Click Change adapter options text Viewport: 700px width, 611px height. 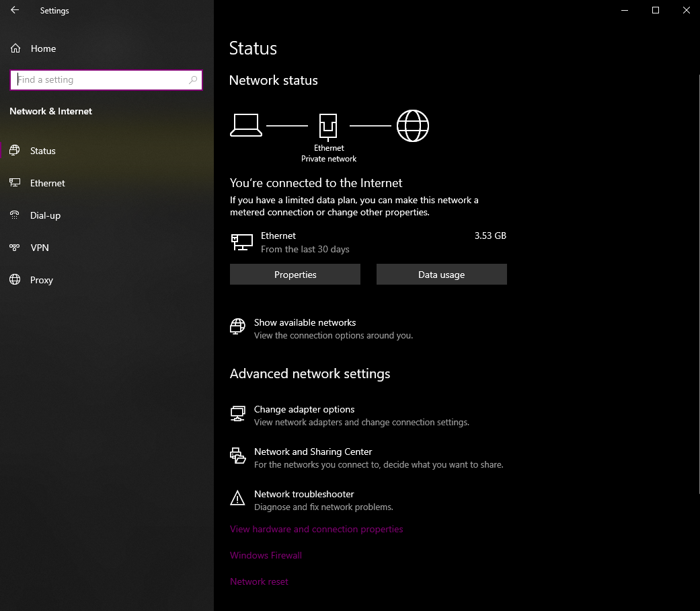[x=304, y=410]
